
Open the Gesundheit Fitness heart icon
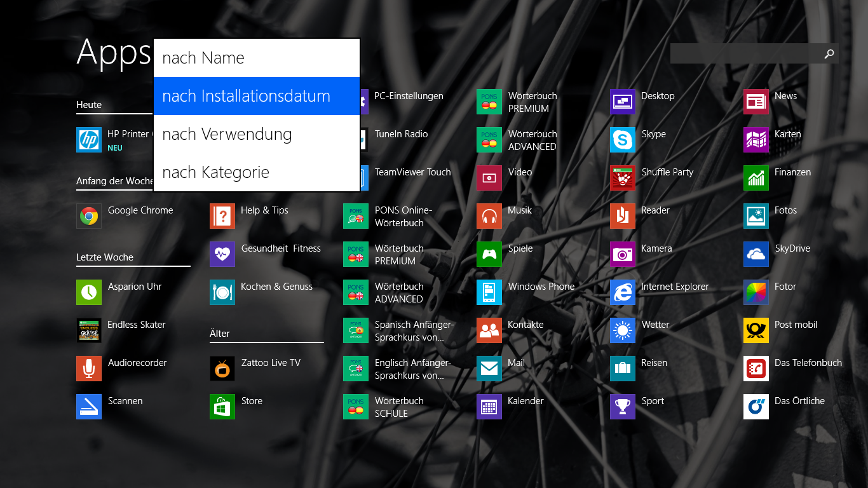[x=222, y=254]
